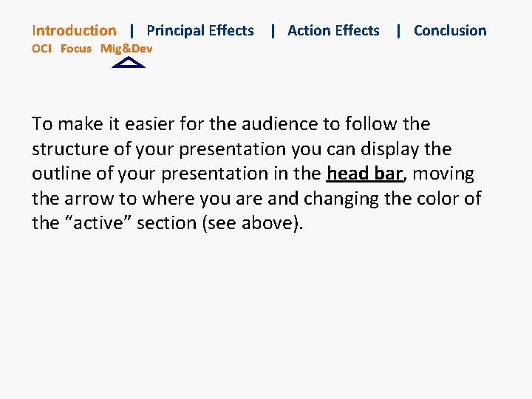Click the Focus subsection label

pos(76,49)
